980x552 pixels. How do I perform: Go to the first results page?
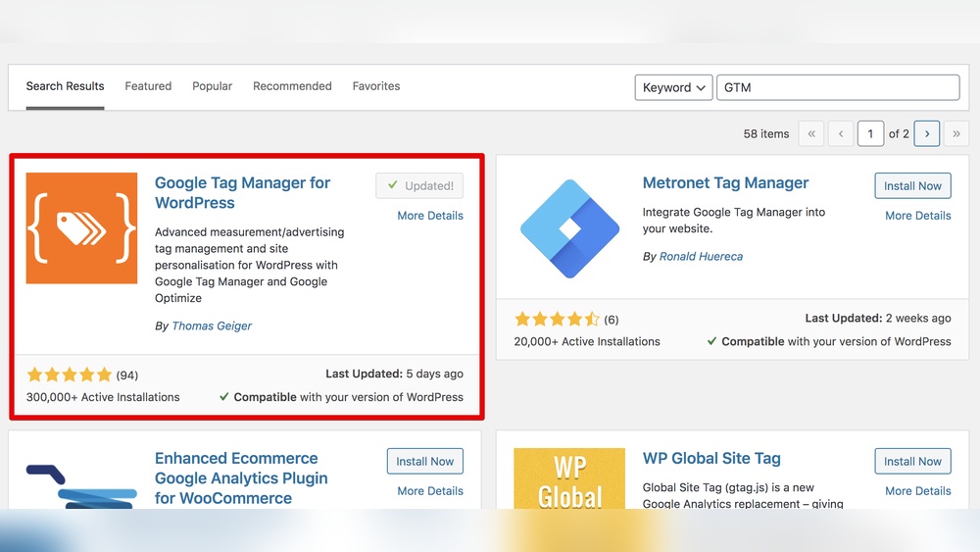(811, 133)
